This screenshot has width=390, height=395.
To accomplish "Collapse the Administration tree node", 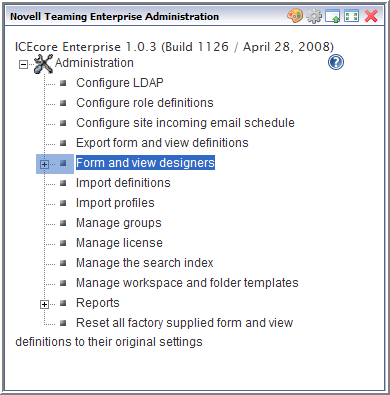I will coord(23,64).
